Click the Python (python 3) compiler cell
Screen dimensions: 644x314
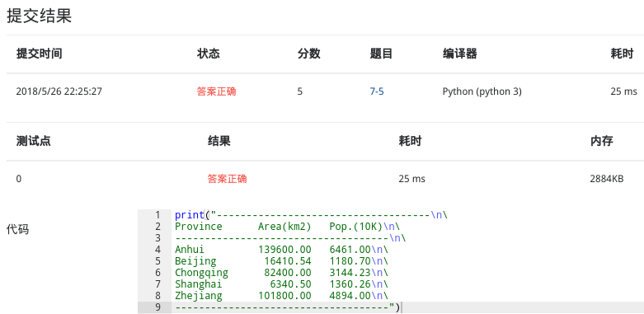coord(482,91)
